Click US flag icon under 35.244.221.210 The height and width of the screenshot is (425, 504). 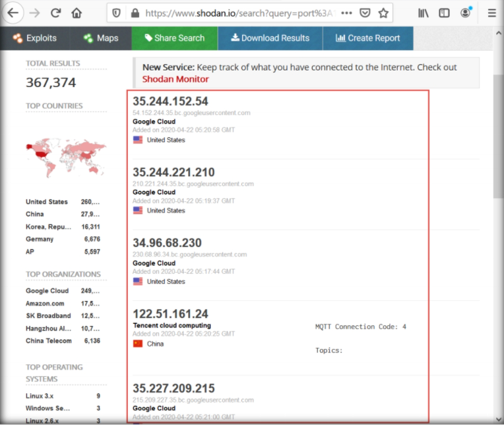click(138, 211)
